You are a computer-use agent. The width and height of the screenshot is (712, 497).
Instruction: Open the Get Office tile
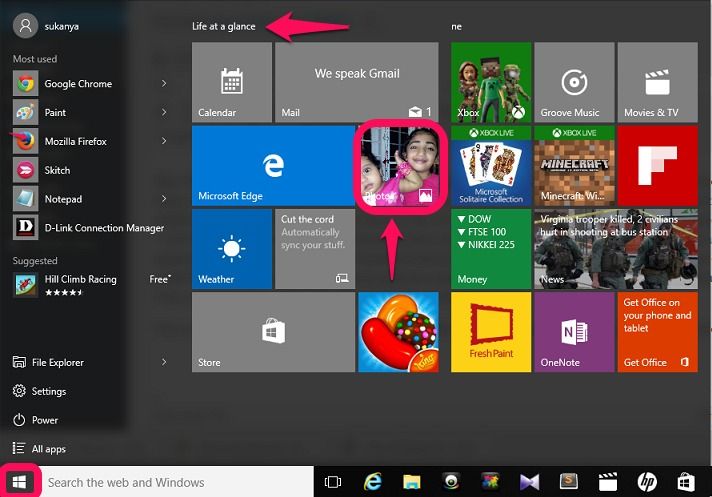coord(658,332)
